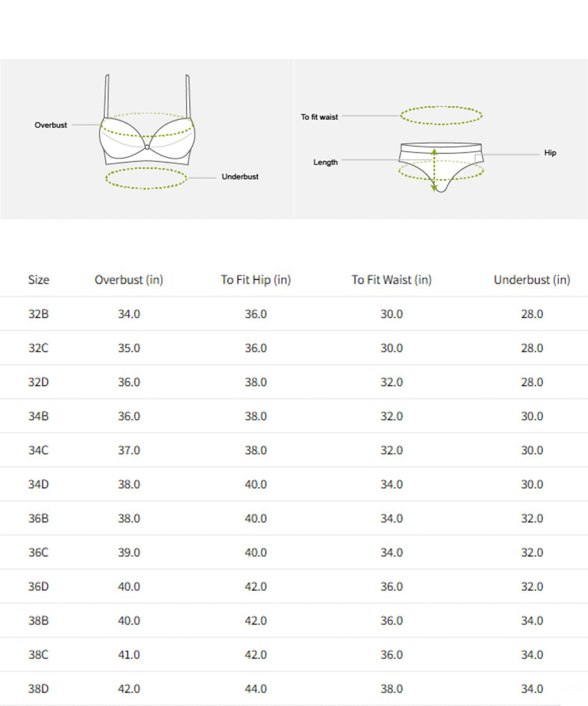This screenshot has width=588, height=706.
Task: Click the Length label in diagram
Action: (x=325, y=162)
